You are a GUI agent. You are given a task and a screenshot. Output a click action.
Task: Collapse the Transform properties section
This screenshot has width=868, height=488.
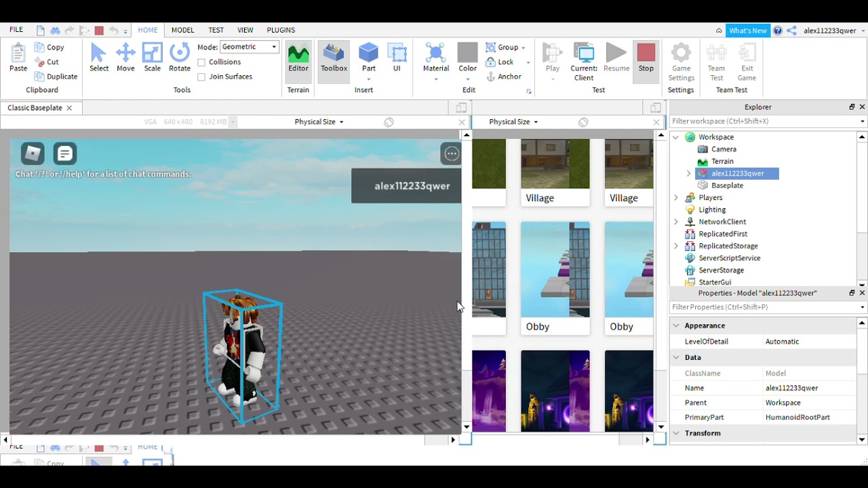pyautogui.click(x=676, y=433)
